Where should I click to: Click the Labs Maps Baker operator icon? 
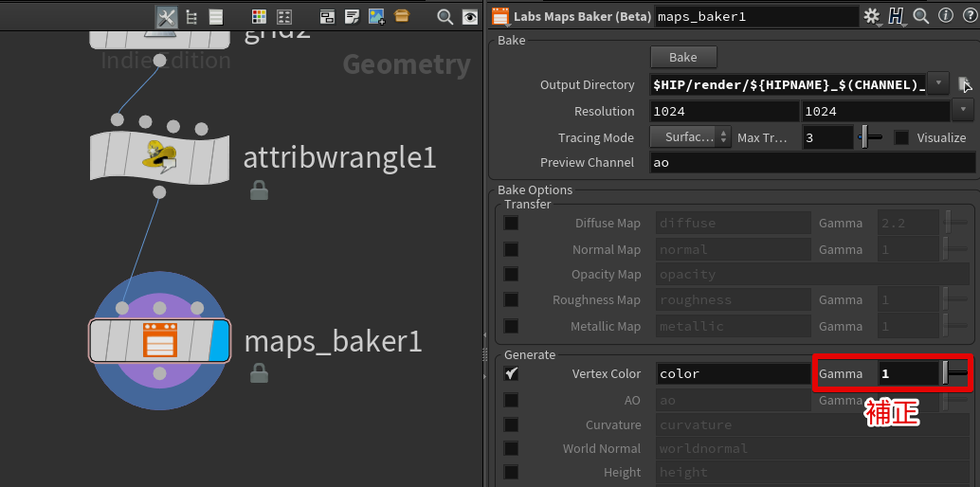[x=500, y=15]
